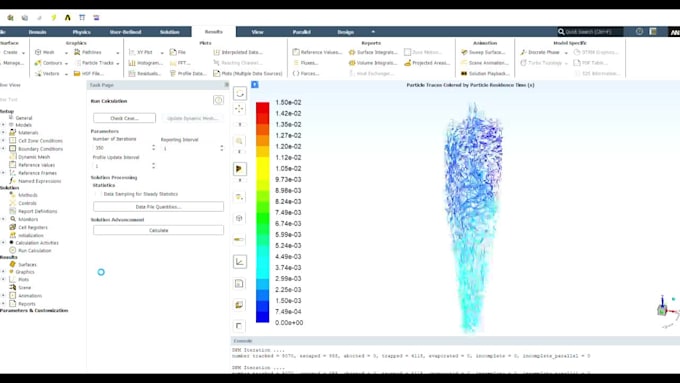Click the Reporting Interval field
This screenshot has height=383, width=680.
point(190,148)
